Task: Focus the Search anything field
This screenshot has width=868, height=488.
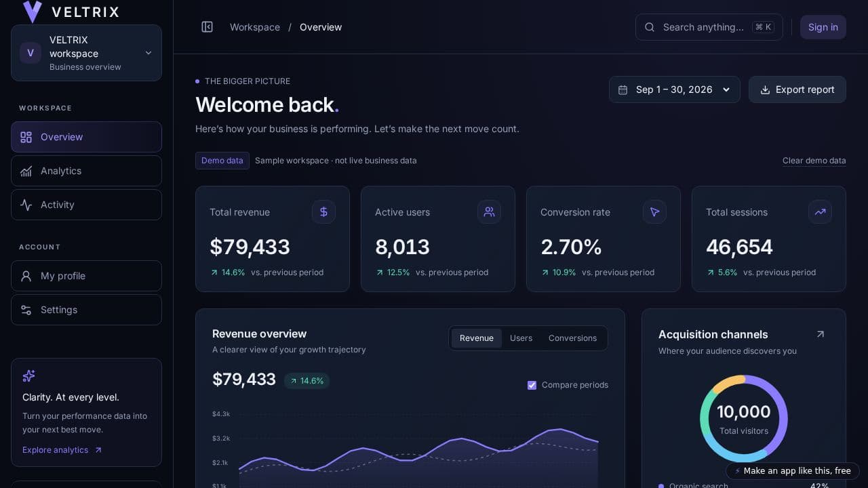Action: 709,27
